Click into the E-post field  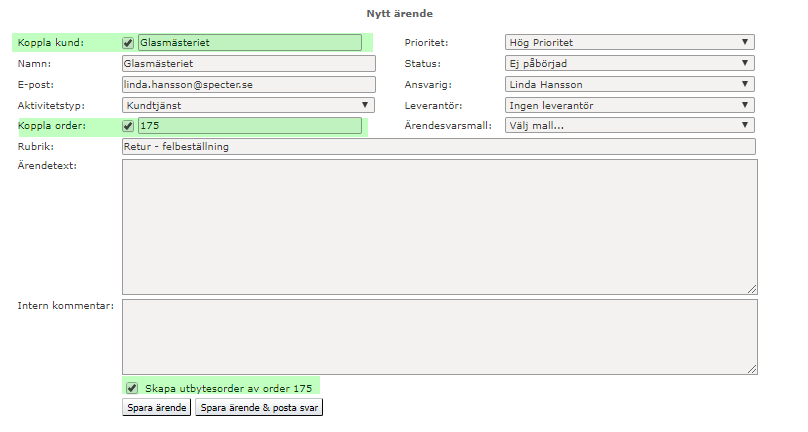(x=247, y=85)
